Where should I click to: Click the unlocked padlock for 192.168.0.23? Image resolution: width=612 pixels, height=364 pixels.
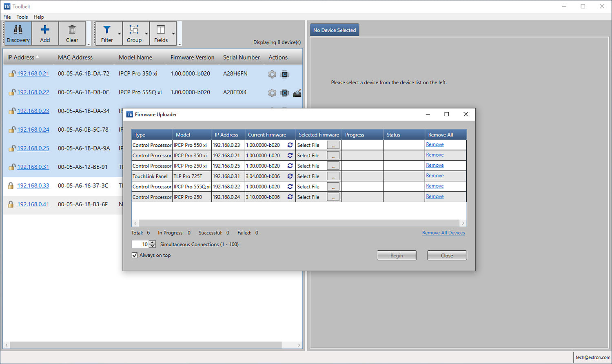tap(12, 111)
